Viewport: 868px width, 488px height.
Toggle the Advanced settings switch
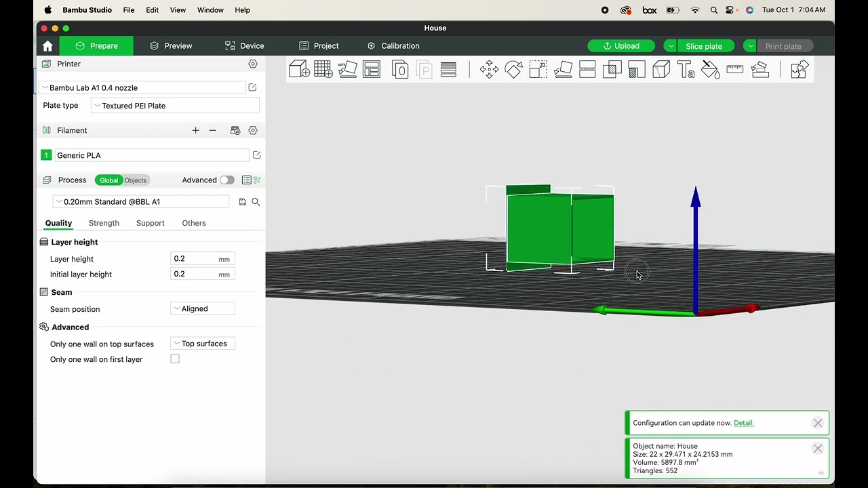pos(226,180)
